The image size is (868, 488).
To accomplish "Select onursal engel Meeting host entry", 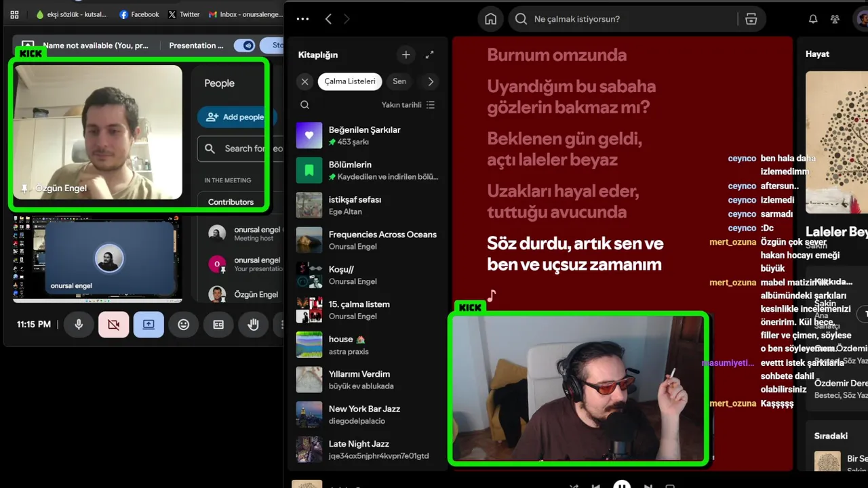I will 244,234.
